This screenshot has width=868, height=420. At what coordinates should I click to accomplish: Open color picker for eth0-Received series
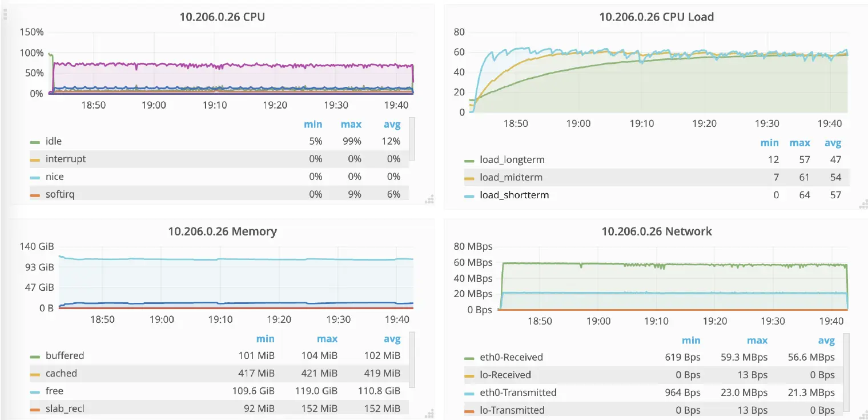tap(469, 358)
